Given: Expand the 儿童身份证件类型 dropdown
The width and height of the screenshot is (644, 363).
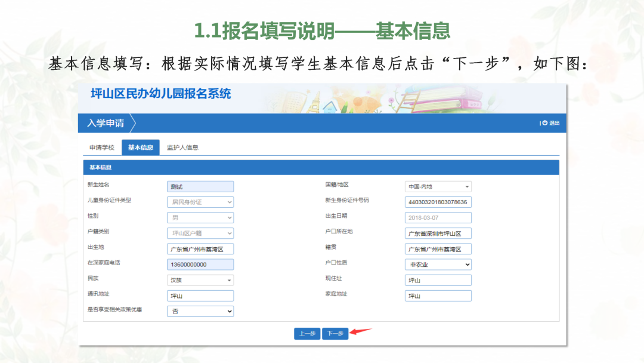Looking at the screenshot, I should (x=200, y=202).
